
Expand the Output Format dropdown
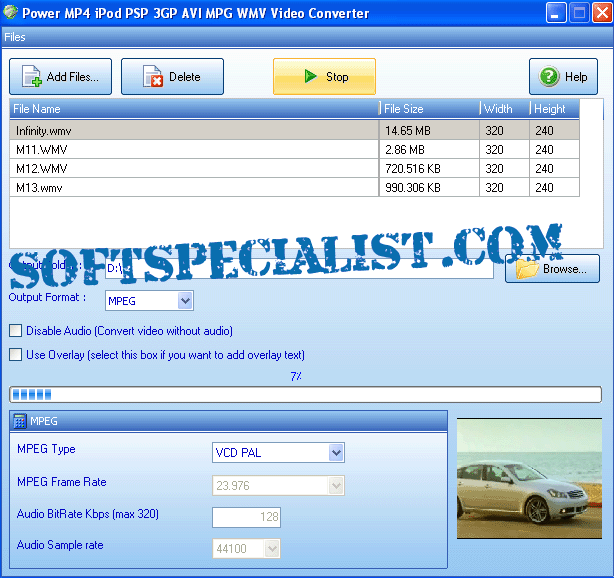pos(185,300)
